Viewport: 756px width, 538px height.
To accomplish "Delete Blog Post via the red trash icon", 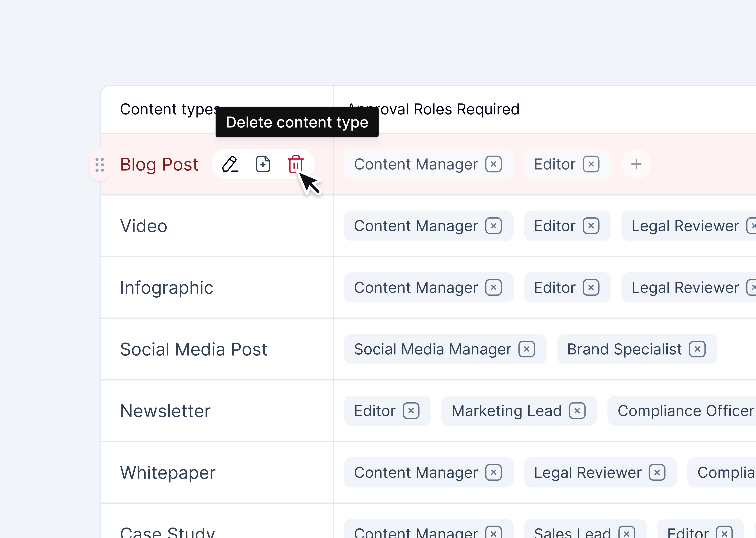I will (x=296, y=164).
